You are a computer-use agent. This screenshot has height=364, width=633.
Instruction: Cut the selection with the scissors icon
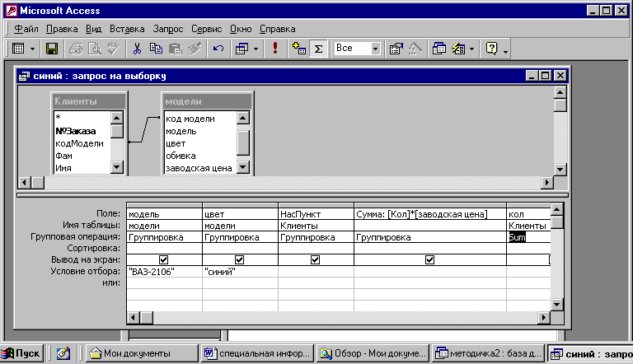(138, 49)
